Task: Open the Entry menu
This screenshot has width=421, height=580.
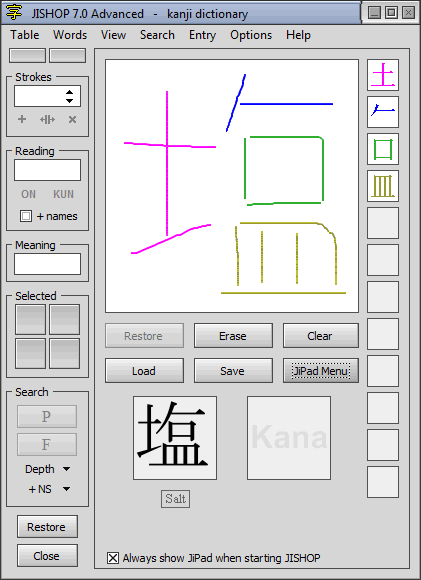Action: pos(202,35)
